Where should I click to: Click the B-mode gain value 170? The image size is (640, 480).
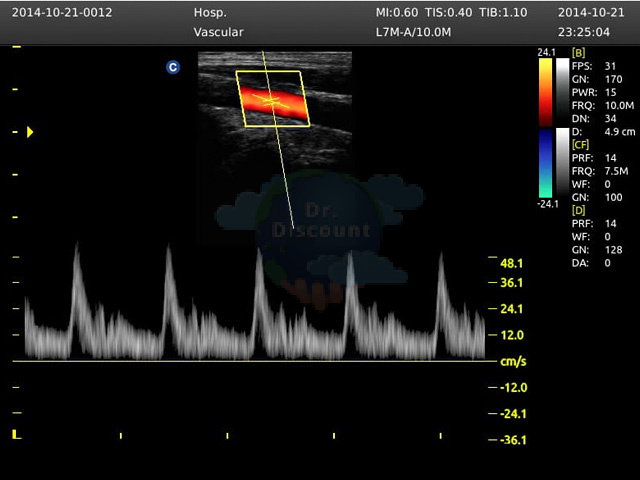point(613,79)
